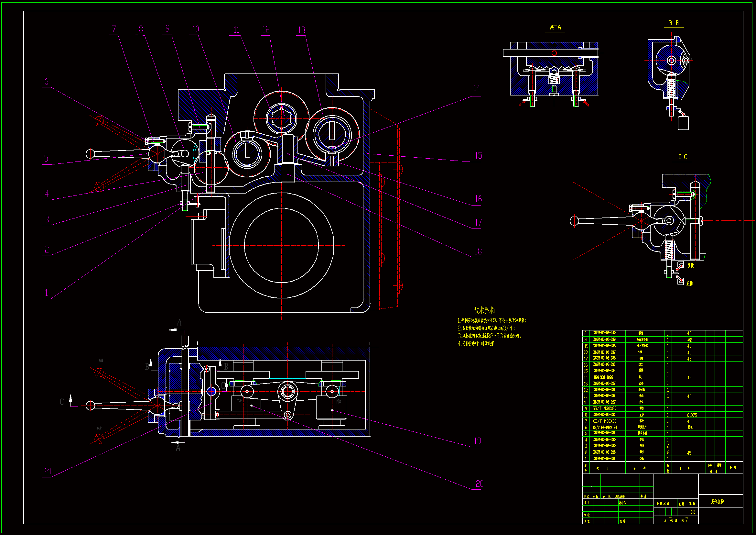This screenshot has width=756, height=535.
Task: Click technical requirement line 4 text
Action: point(476,343)
